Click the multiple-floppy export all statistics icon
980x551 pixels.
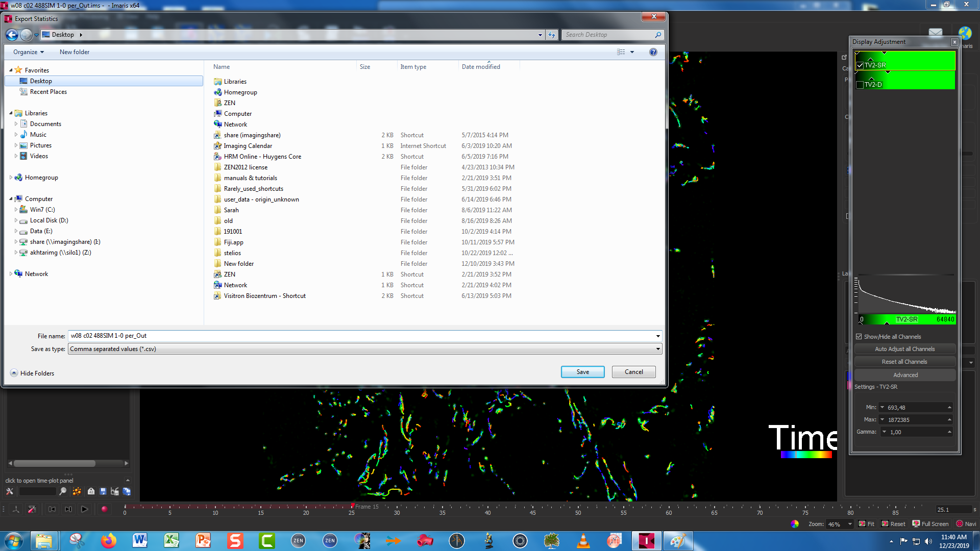point(127,491)
